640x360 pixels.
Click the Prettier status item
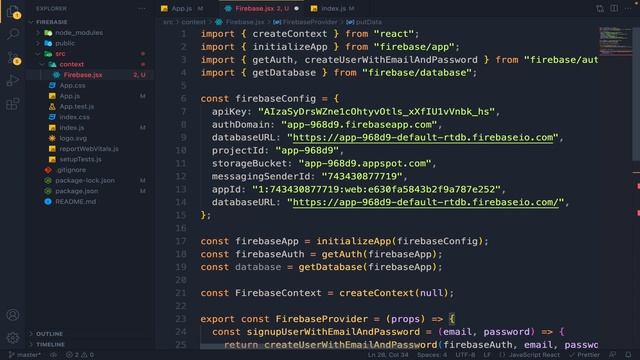click(585, 355)
